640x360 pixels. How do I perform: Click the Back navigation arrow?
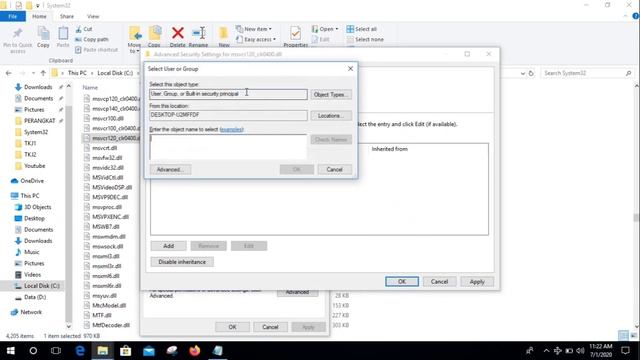pos(9,73)
